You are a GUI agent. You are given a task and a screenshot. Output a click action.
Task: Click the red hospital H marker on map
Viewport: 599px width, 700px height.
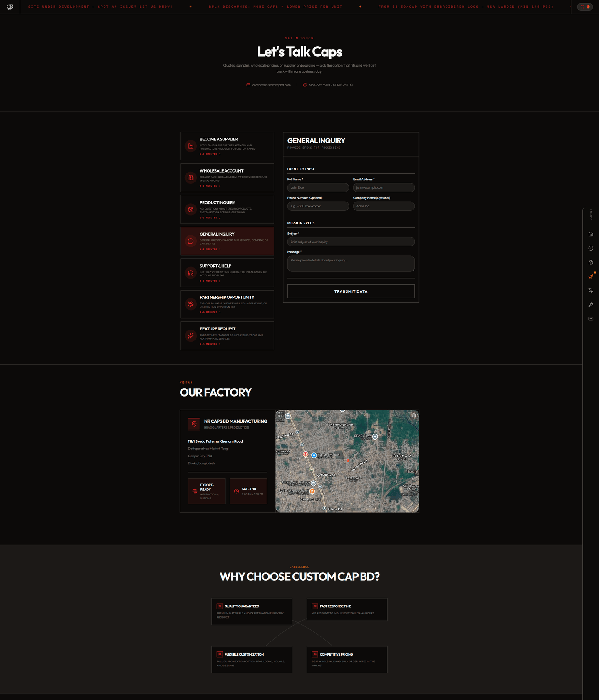(x=305, y=454)
